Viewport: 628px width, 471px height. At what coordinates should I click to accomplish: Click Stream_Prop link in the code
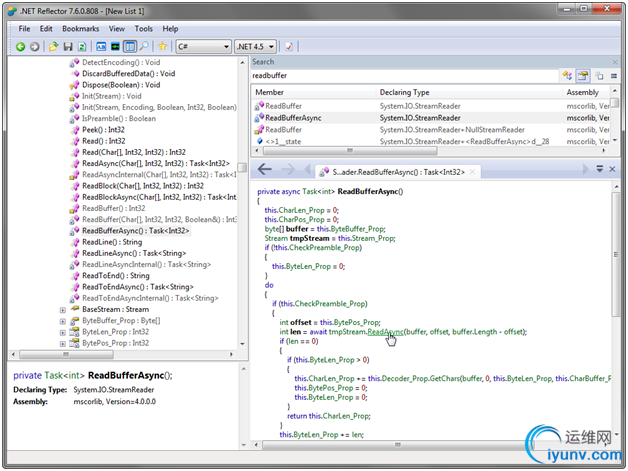click(x=374, y=238)
